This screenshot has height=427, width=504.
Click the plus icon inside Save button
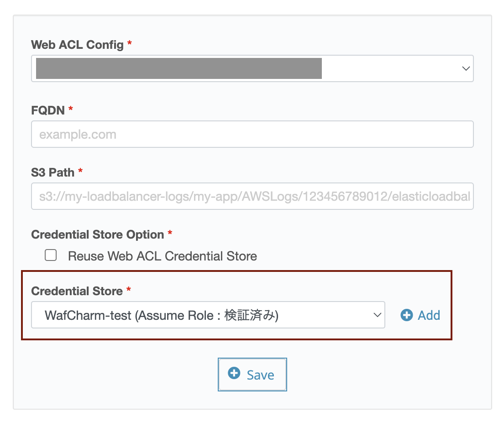point(234,373)
